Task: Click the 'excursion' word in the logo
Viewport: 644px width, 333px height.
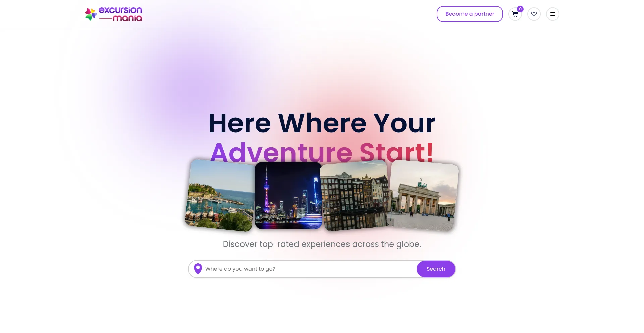Action: coord(120,10)
